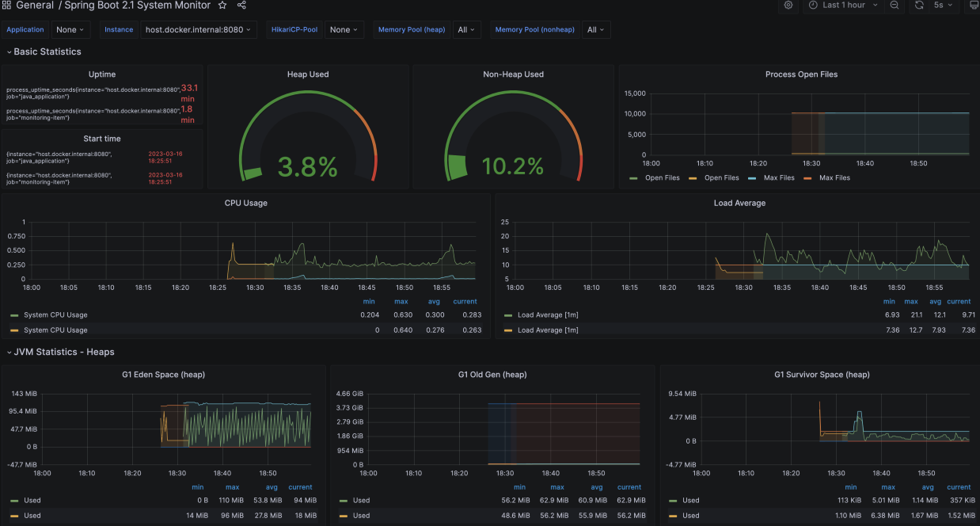Click the Spring Boot 2.1 System Monitor title
Viewport: 980px width, 526px height.
[138, 6]
